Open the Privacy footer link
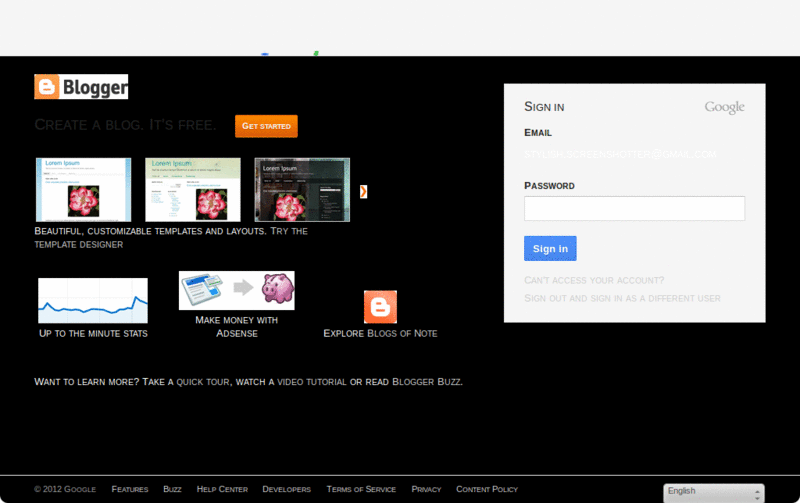800x503 pixels. (x=427, y=489)
